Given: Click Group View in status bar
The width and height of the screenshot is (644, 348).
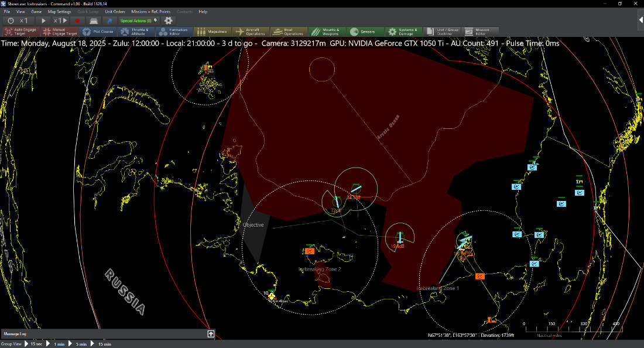Looking at the screenshot, I should 11,344.
